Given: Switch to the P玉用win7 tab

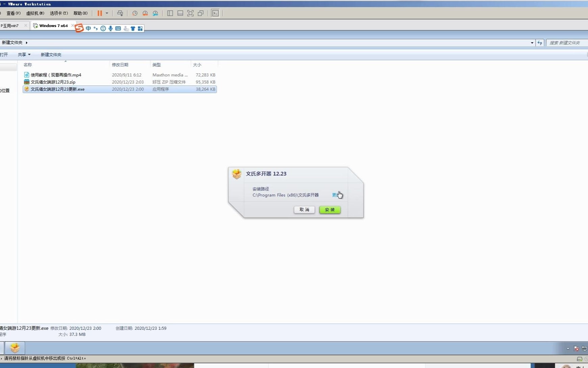Looking at the screenshot, I should (10, 26).
